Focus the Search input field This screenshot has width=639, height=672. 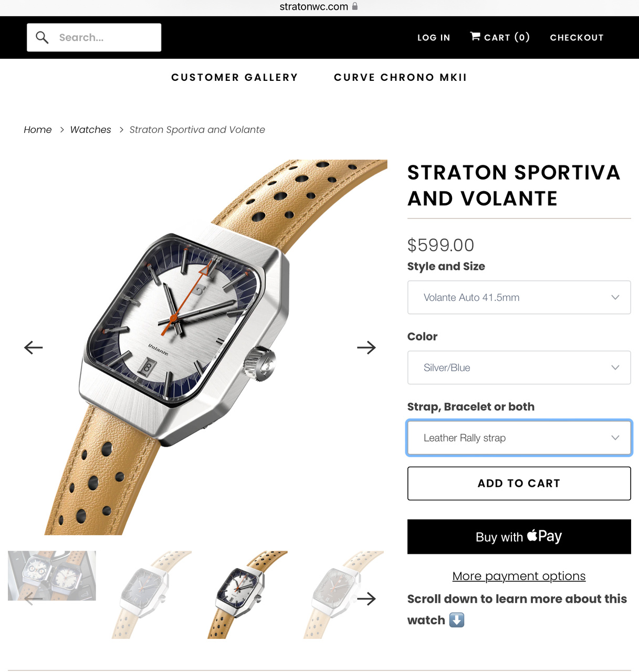click(94, 37)
